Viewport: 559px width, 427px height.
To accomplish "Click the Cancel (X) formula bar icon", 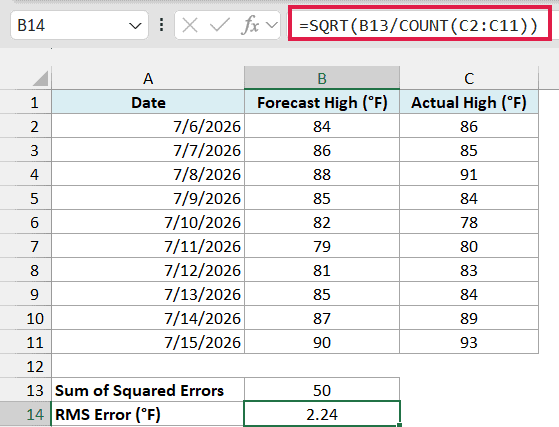I will click(x=190, y=25).
